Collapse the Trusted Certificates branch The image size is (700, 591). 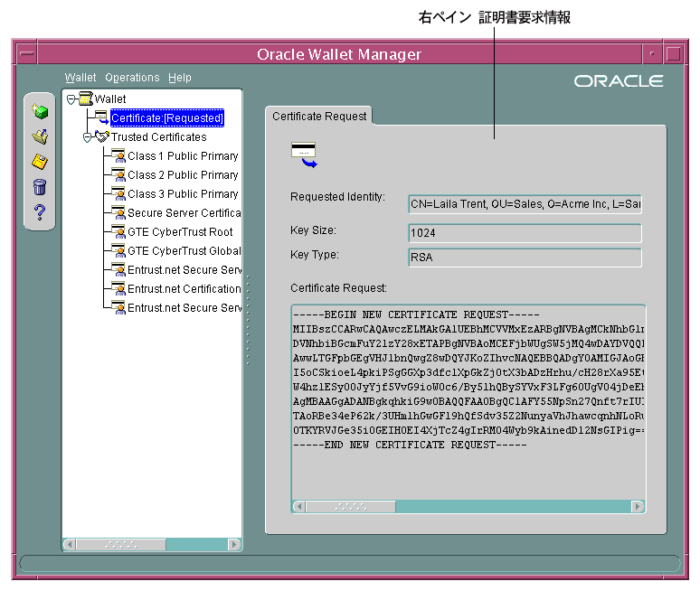87,137
